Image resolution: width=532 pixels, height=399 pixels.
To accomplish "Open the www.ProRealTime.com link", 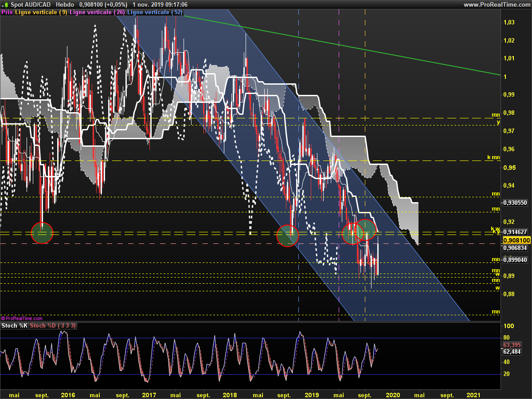I will coord(497,4).
